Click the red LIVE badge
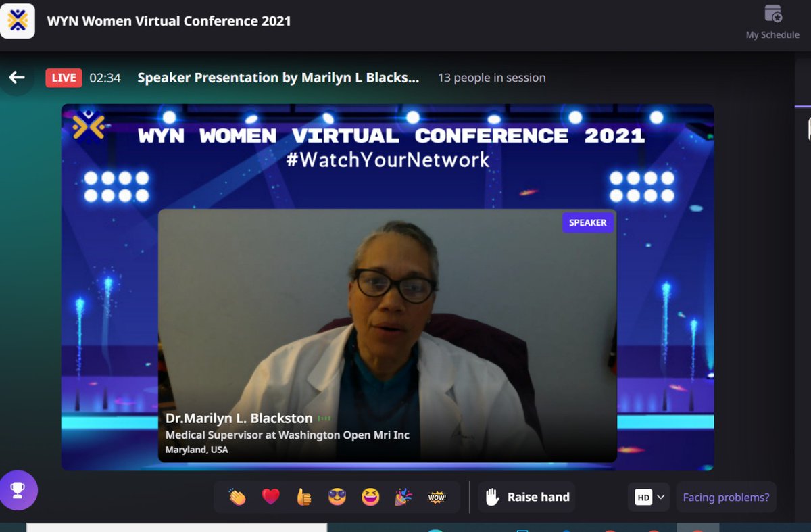This screenshot has height=532, width=811. click(64, 78)
